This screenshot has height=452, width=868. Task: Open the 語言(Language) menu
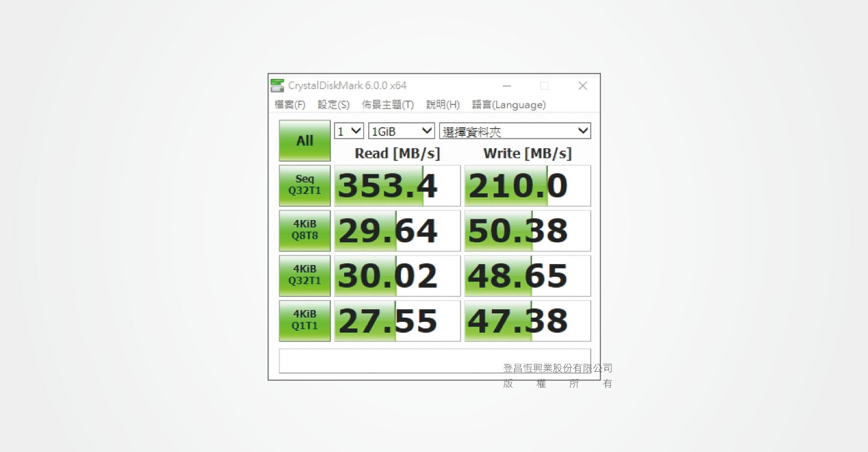(509, 105)
